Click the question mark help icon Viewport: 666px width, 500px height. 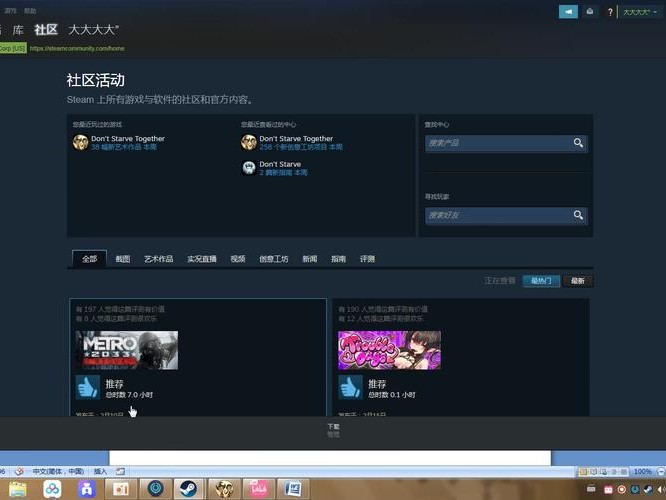[610, 12]
